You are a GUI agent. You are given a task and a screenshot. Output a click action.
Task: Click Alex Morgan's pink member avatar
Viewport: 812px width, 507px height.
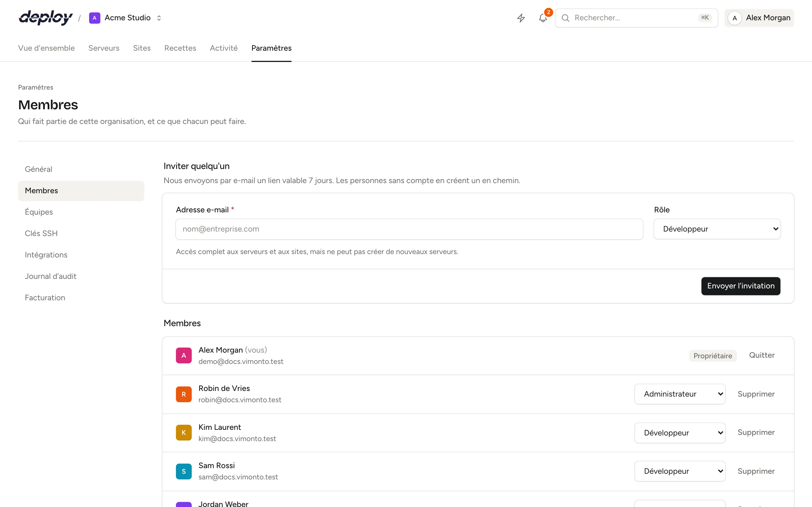[184, 355]
